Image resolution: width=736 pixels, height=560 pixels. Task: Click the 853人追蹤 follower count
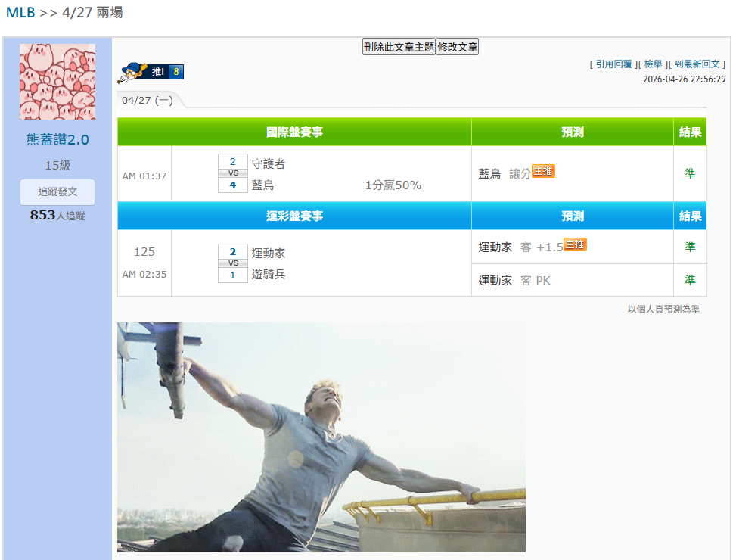tap(57, 216)
